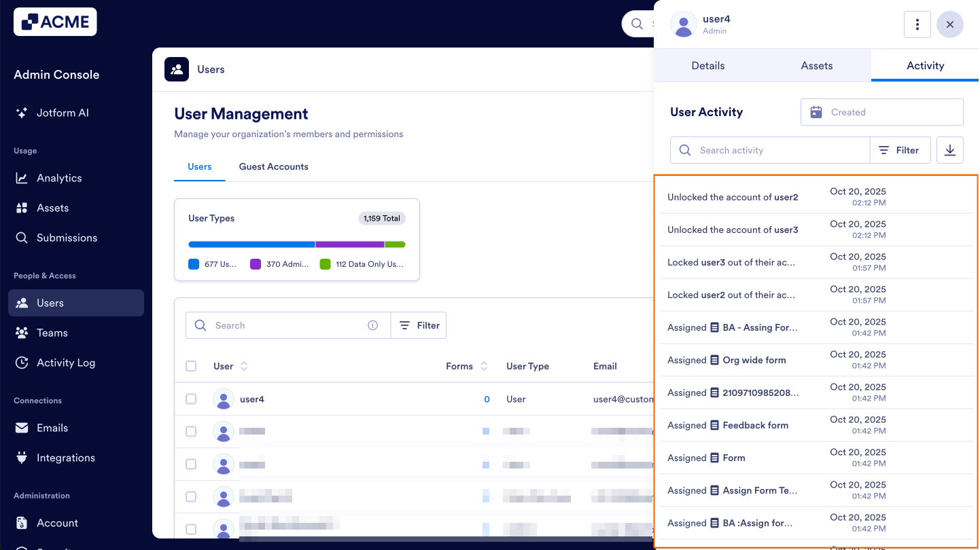Open the Emails section
This screenshot has height=550, width=980.
(52, 427)
